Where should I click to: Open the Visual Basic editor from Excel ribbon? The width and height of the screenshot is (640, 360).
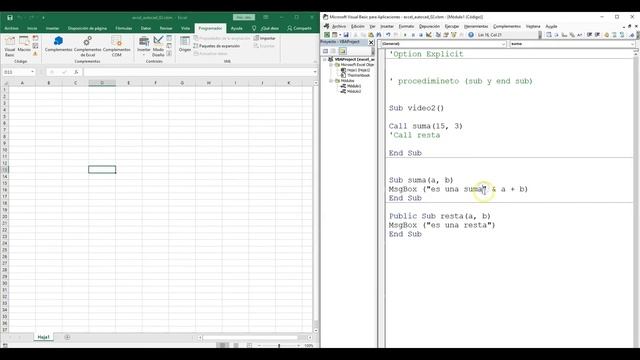click(x=9, y=45)
